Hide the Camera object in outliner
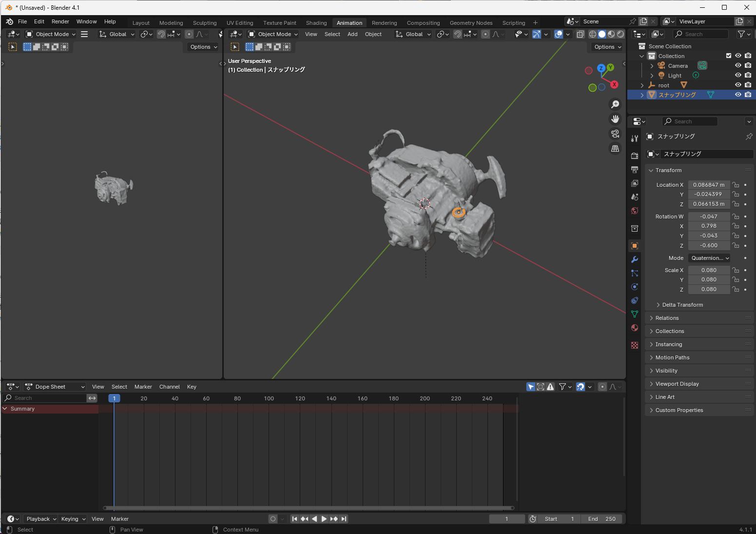 point(738,65)
